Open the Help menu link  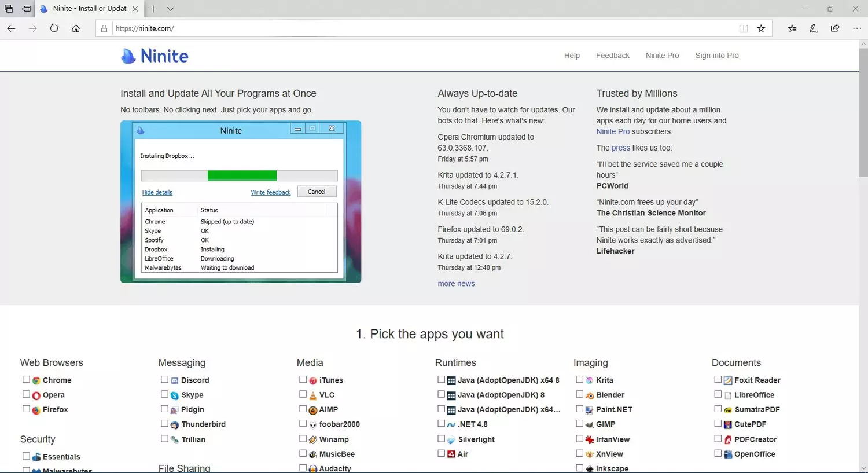coord(572,56)
